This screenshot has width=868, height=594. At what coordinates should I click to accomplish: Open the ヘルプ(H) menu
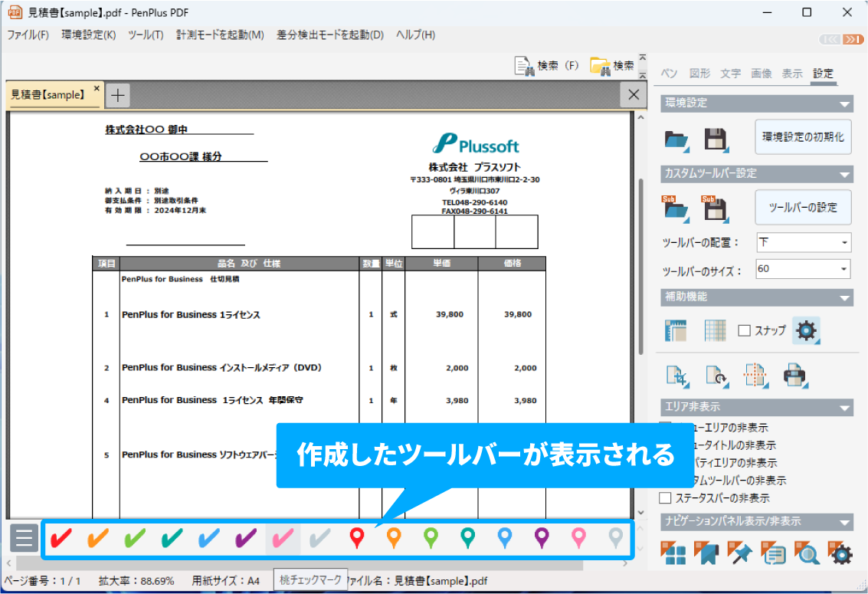tap(415, 35)
